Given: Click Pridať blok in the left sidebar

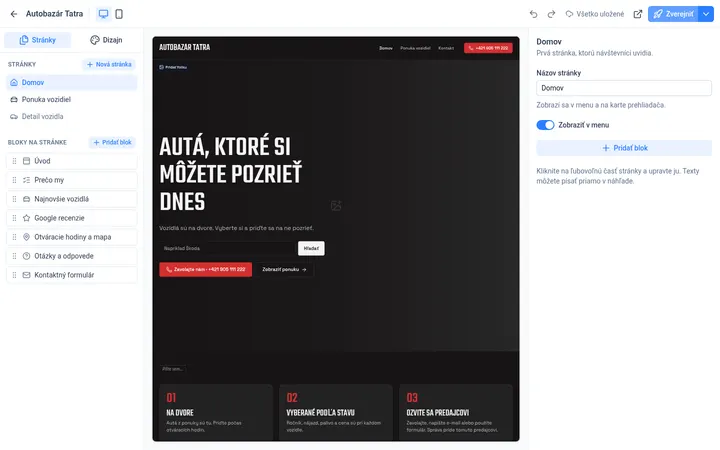Looking at the screenshot, I should pos(112,142).
